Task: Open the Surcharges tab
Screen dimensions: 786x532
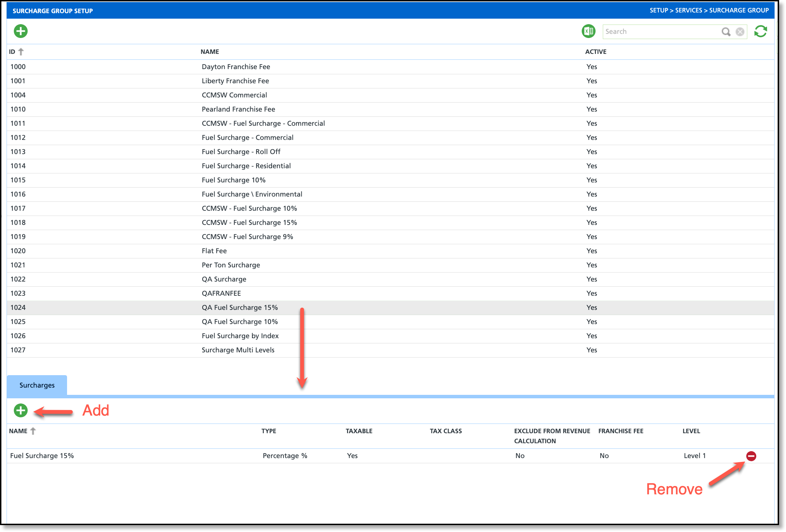Action: pos(37,385)
